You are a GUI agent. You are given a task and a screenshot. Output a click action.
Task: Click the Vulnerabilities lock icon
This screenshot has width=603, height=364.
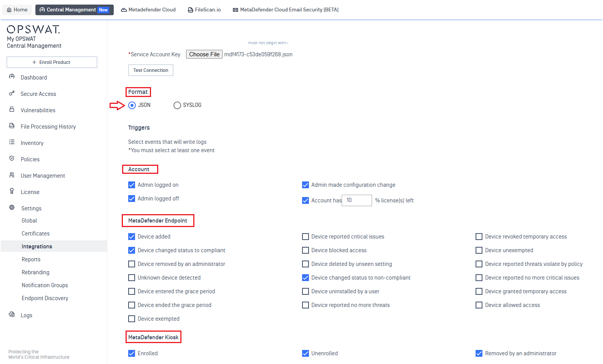pyautogui.click(x=12, y=110)
